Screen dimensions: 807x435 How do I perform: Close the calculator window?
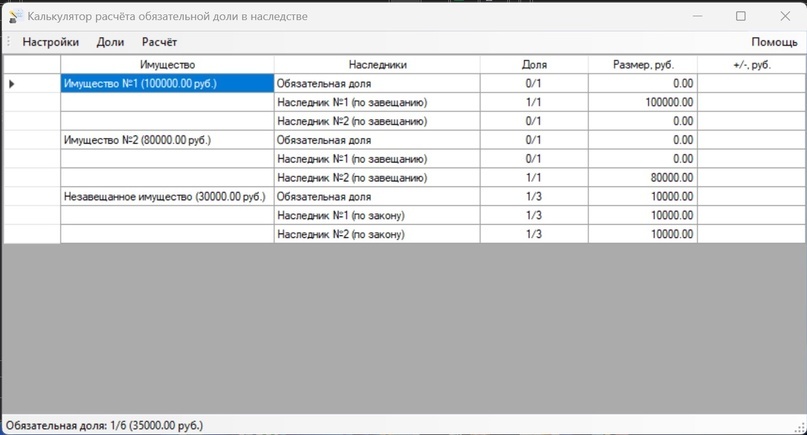pos(785,16)
